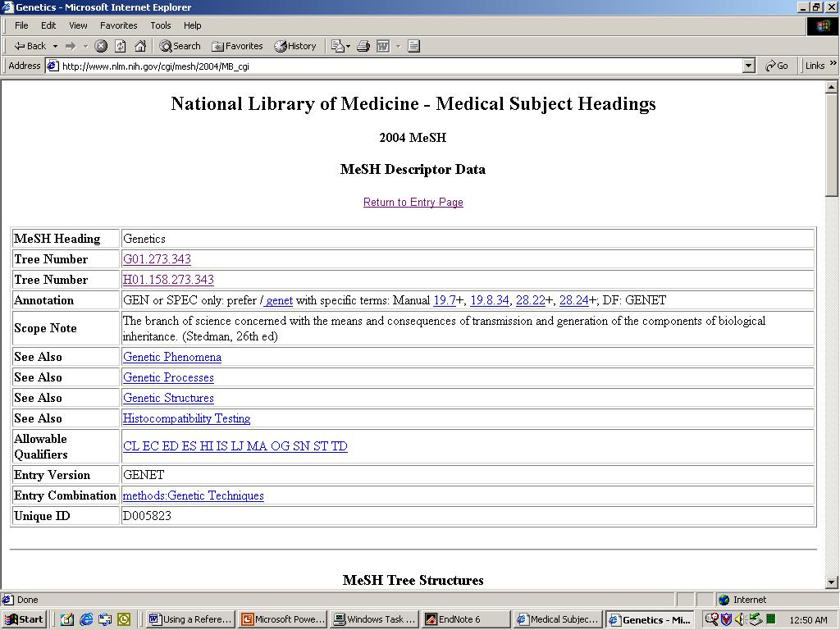The image size is (840, 630).
Task: Switch to Windows Task Manager taskbar button
Action: click(374, 619)
